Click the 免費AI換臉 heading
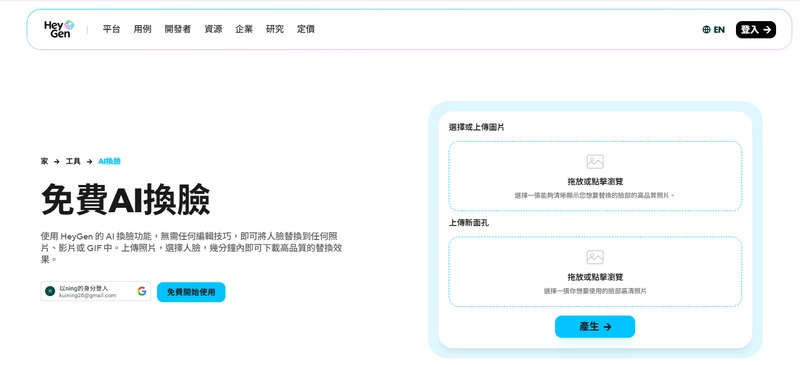800x365 pixels. (x=126, y=199)
